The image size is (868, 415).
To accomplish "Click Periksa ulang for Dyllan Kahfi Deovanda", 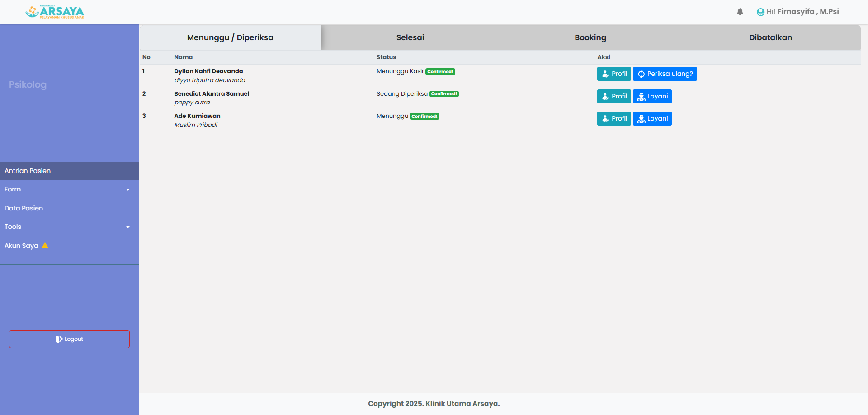I will click(665, 74).
